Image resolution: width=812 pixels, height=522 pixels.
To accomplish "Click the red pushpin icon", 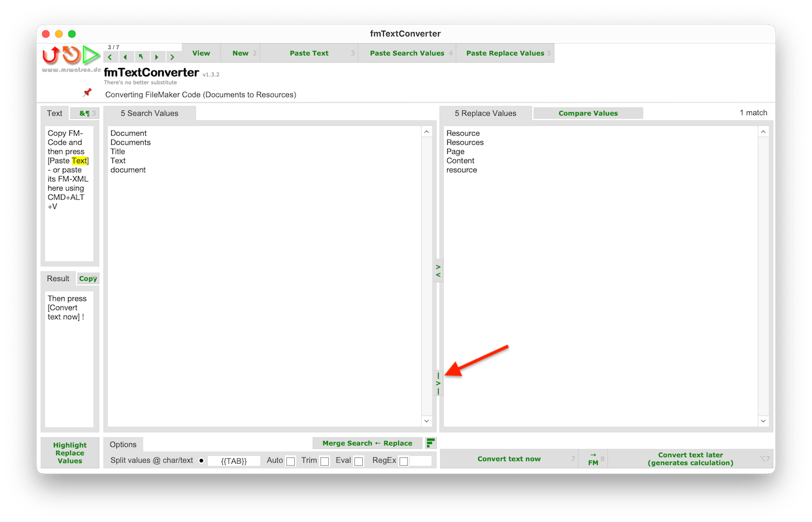I will (87, 93).
